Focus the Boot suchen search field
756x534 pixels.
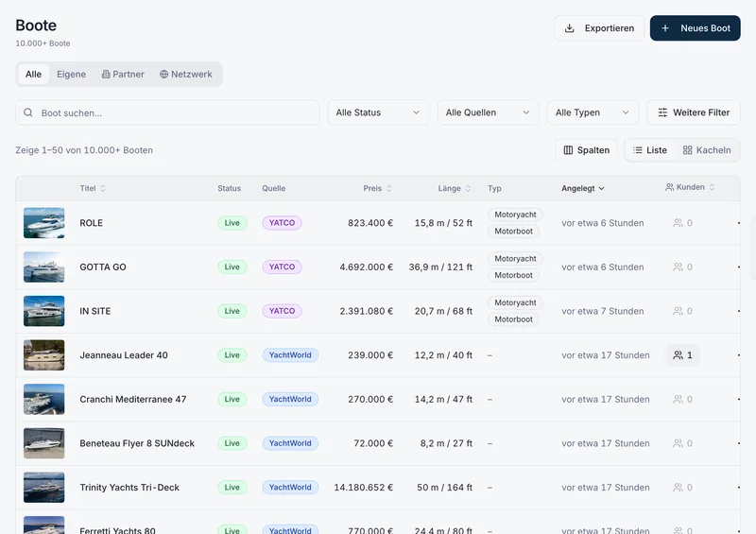(x=167, y=112)
